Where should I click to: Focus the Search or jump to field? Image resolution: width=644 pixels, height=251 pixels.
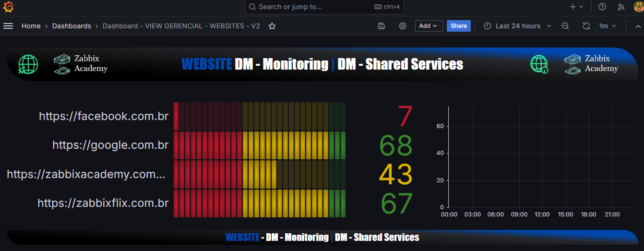(x=324, y=7)
